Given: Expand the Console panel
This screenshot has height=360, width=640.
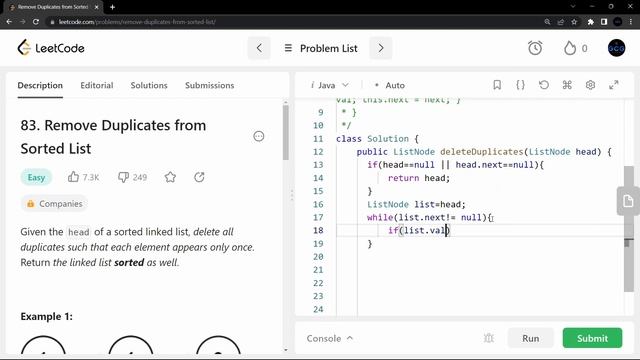Looking at the screenshot, I should point(330,338).
